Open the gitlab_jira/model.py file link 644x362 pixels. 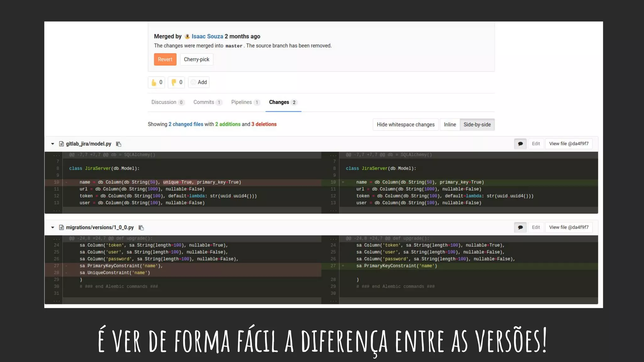point(89,144)
